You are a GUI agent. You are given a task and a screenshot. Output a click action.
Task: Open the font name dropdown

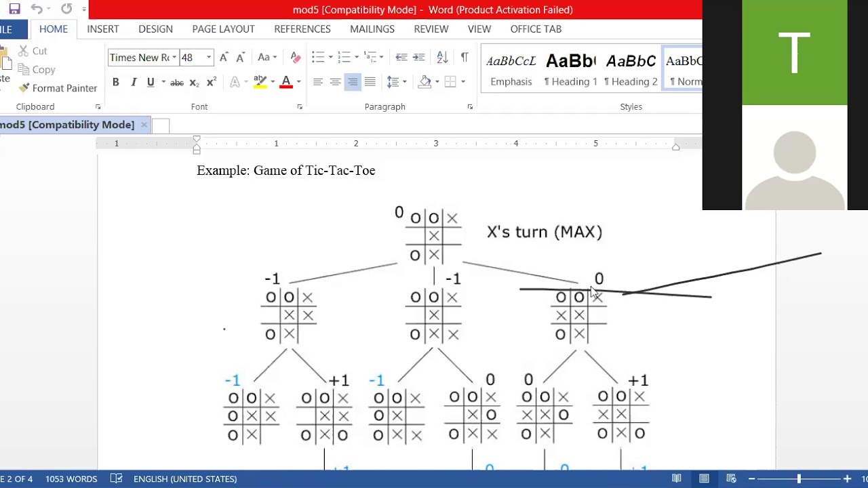click(174, 58)
